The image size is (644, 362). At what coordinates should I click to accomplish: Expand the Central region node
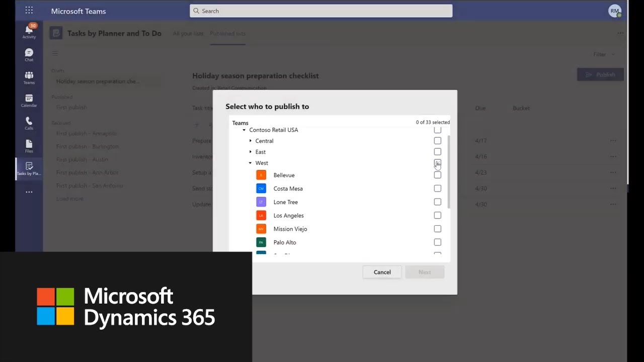[x=250, y=141]
